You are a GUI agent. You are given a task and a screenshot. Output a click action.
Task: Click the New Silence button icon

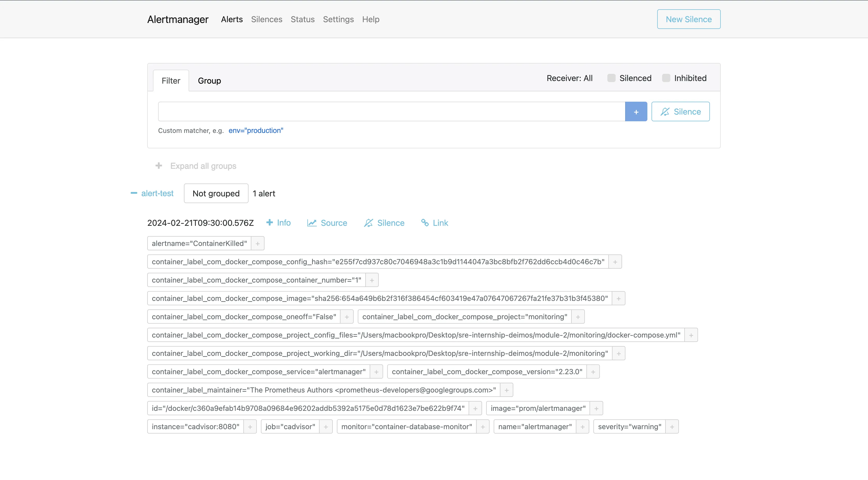688,19
